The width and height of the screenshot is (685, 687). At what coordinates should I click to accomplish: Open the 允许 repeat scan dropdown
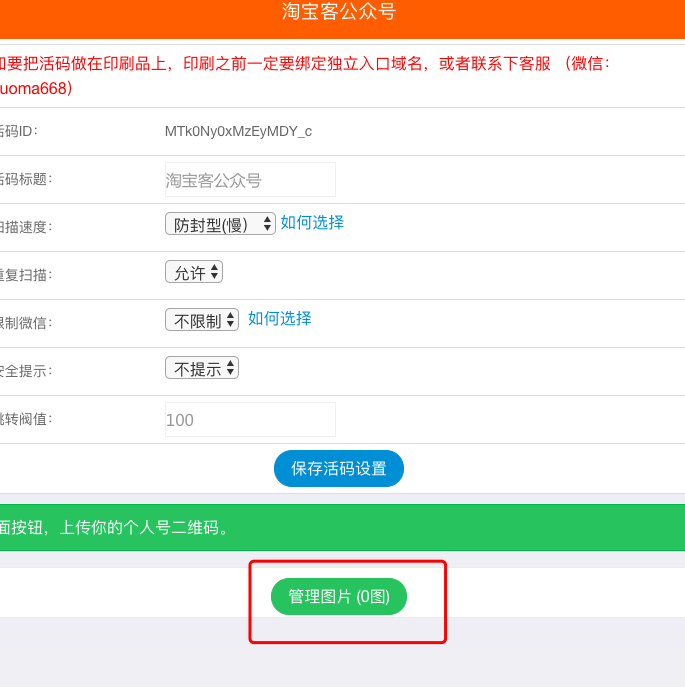pyautogui.click(x=194, y=272)
